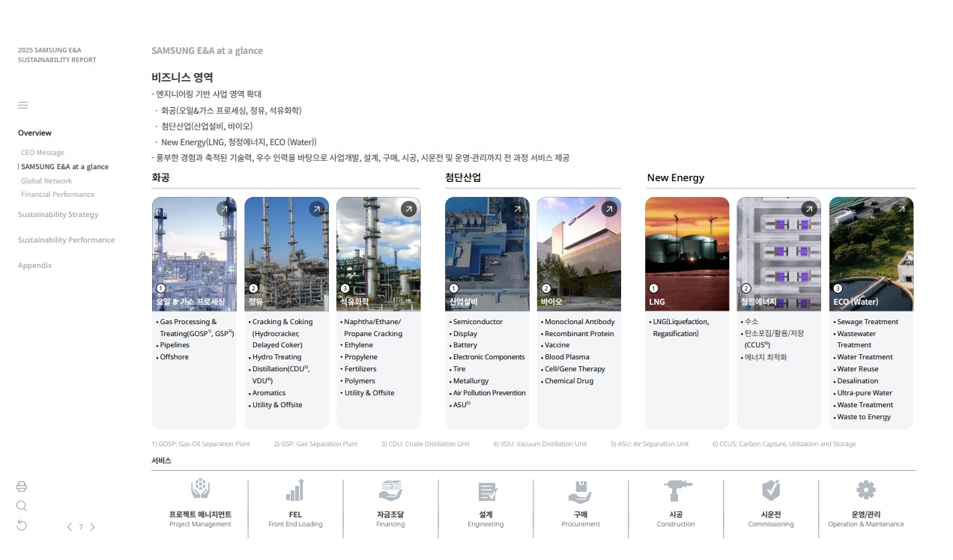Click the Sewage Treatment list item
Image resolution: width=953 pixels, height=560 pixels.
coord(866,322)
